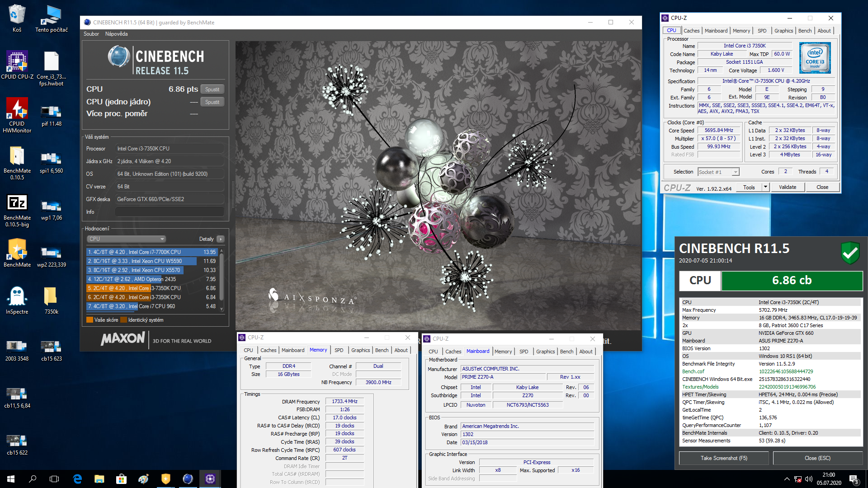This screenshot has width=868, height=488.
Task: Open Task View on the taskbar
Action: click(x=54, y=479)
